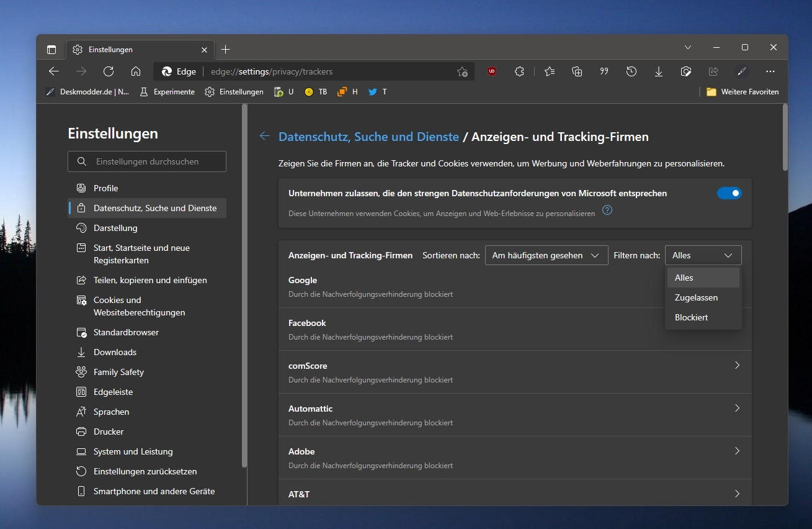Image resolution: width=812 pixels, height=529 pixels.
Task: Open uBlock Origin extension icon
Action: (492, 71)
